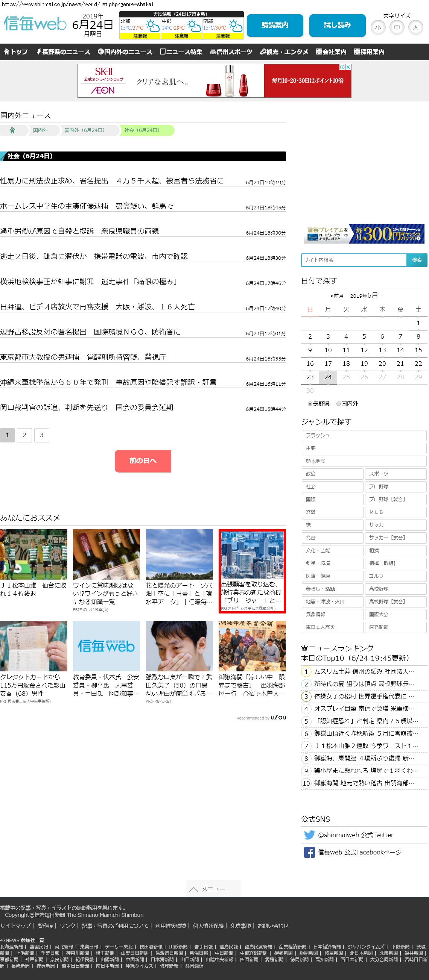The image size is (429, 980).
Task: Open 長野県のニュース menu
Action: coord(63,52)
